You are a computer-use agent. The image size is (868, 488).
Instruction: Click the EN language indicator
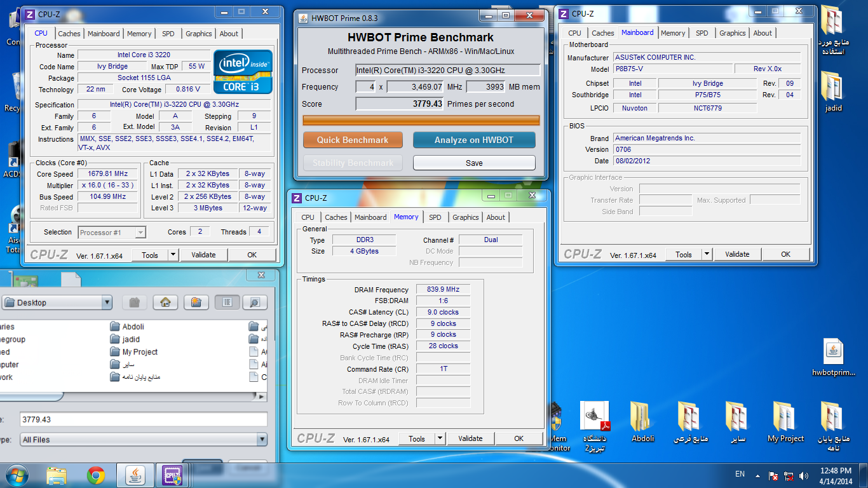click(x=740, y=474)
